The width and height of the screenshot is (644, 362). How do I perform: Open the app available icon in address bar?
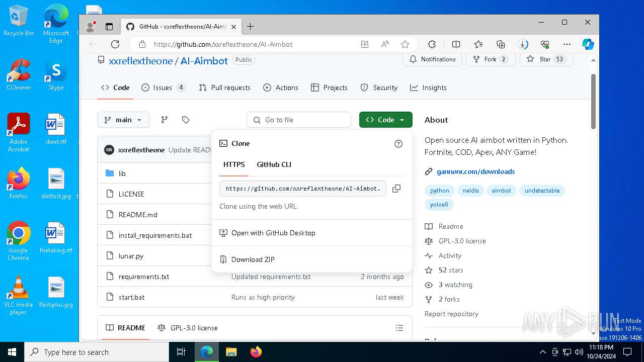coord(365,44)
